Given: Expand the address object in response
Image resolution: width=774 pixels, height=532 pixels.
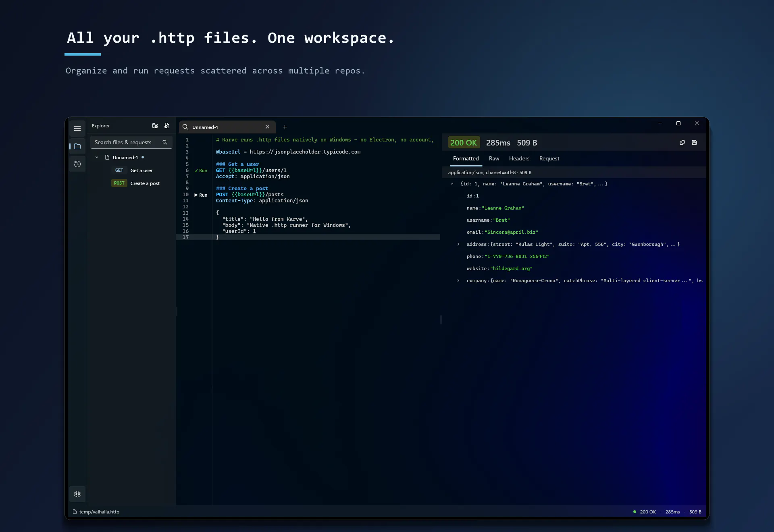Looking at the screenshot, I should [x=458, y=244].
